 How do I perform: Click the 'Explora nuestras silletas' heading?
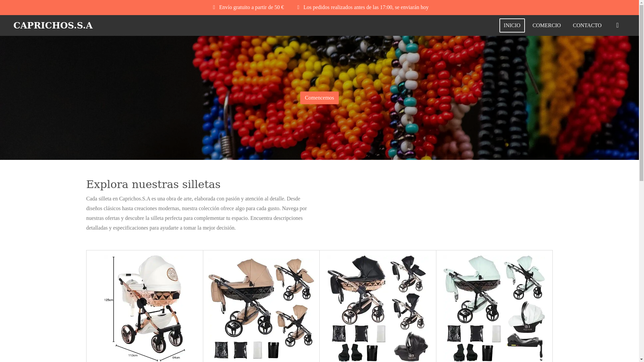pyautogui.click(x=153, y=184)
